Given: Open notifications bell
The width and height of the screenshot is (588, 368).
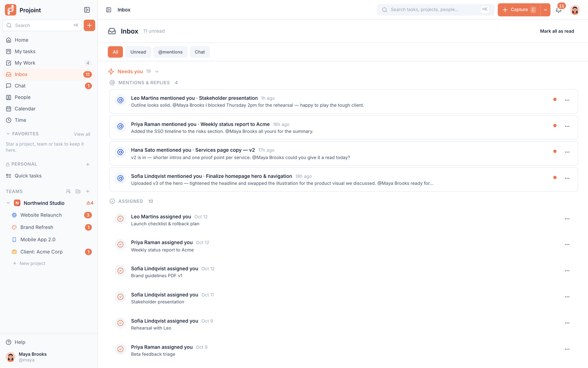Looking at the screenshot, I should point(559,10).
